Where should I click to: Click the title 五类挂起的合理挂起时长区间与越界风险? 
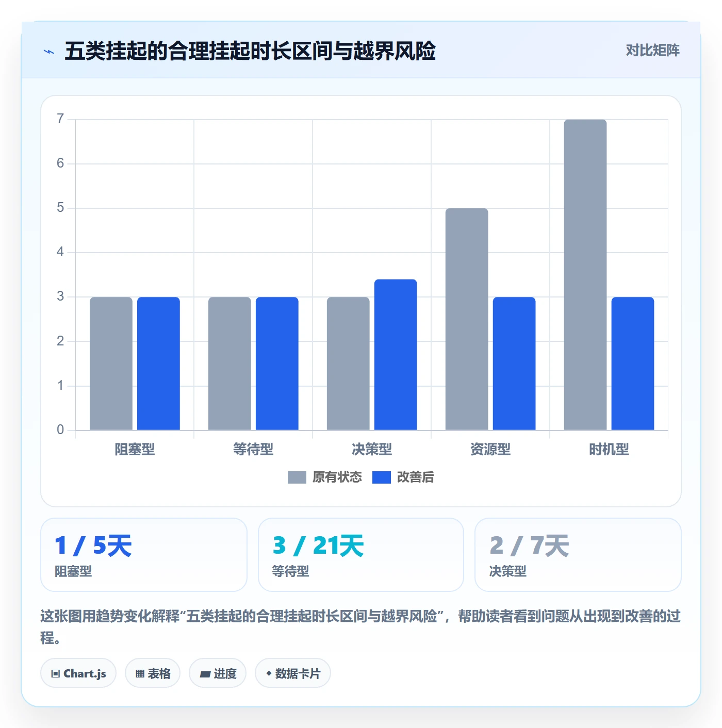coord(250,51)
